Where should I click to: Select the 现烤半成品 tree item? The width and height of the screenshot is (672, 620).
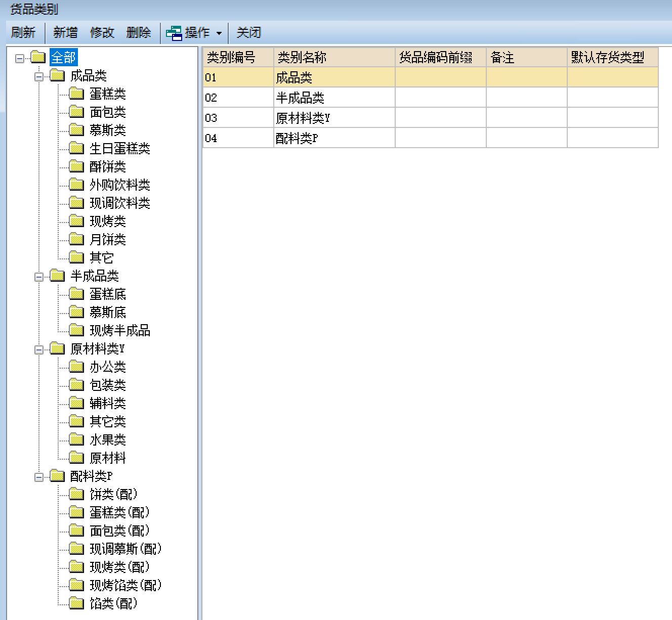tap(120, 331)
